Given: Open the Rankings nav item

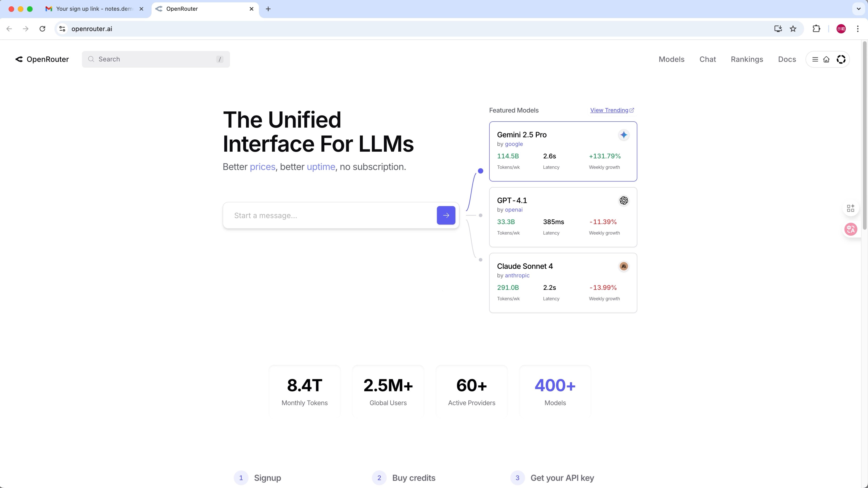Looking at the screenshot, I should [x=747, y=59].
